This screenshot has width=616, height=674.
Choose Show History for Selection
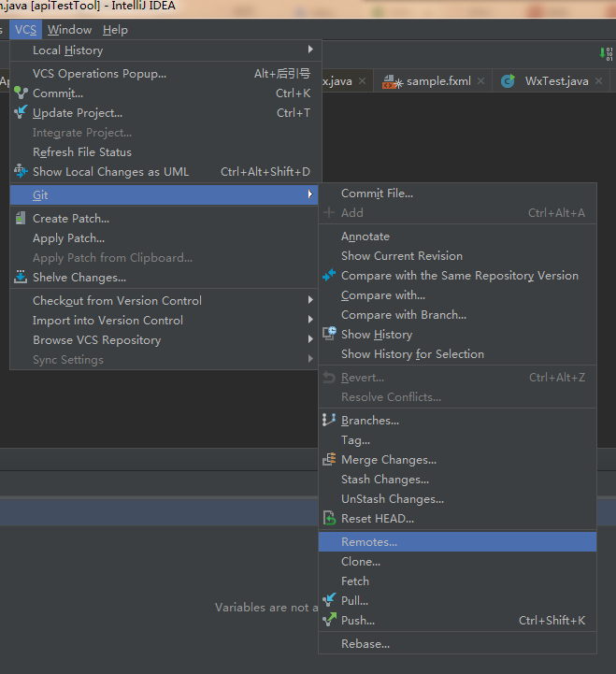click(x=457, y=353)
